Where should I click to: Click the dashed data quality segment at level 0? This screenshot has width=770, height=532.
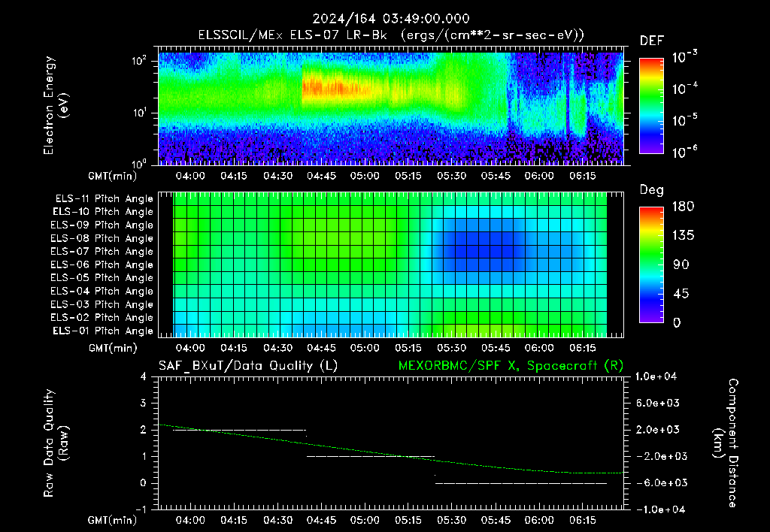[x=521, y=483]
